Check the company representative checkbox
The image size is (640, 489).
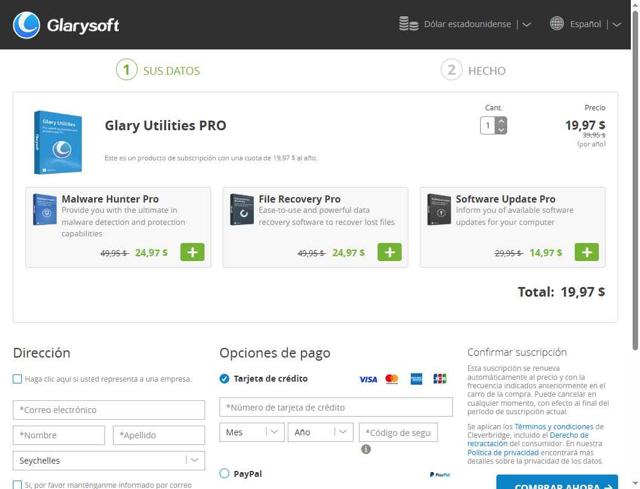point(17,379)
